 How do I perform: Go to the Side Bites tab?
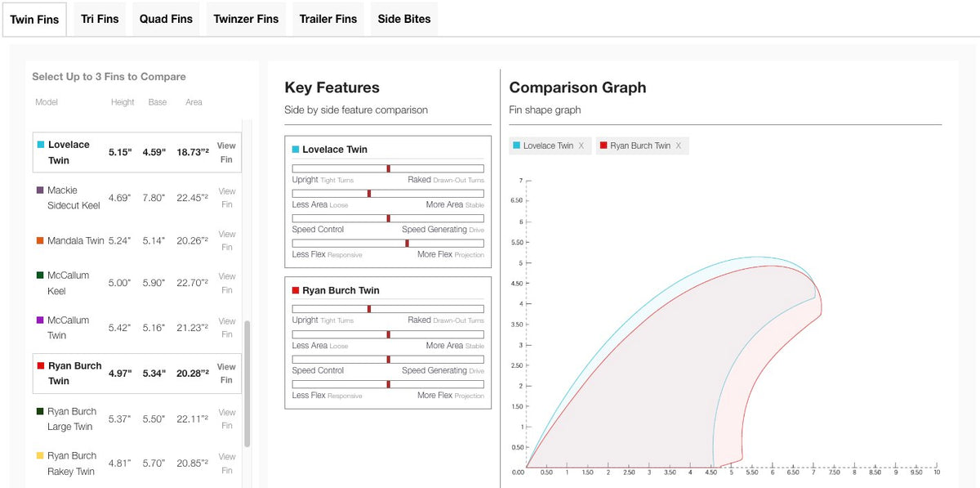pos(404,19)
